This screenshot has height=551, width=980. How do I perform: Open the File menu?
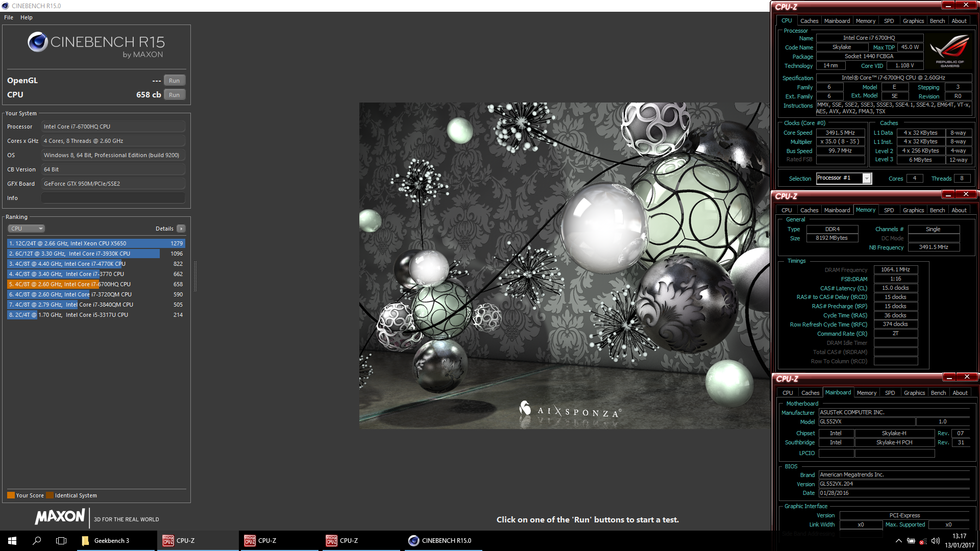[x=9, y=17]
